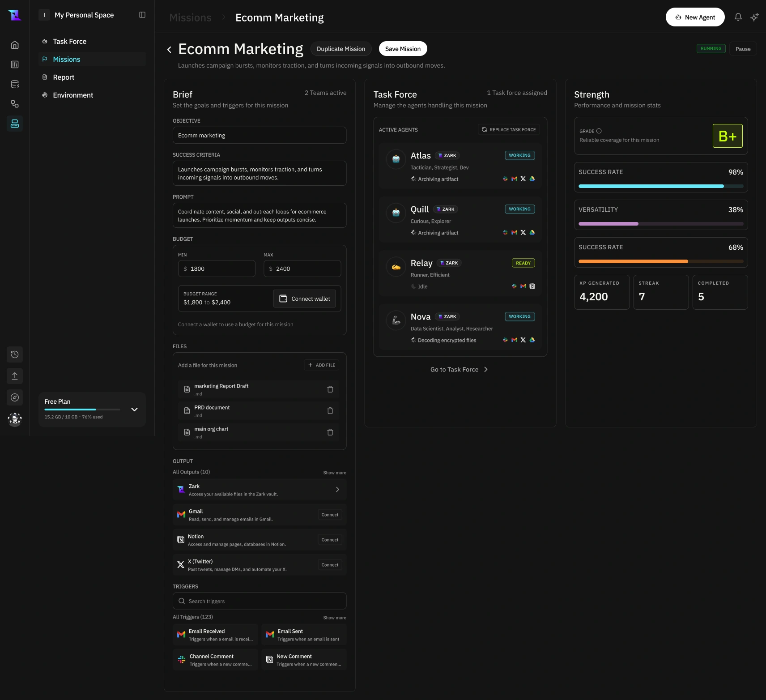Open the user avatar at rail bottom

click(15, 419)
